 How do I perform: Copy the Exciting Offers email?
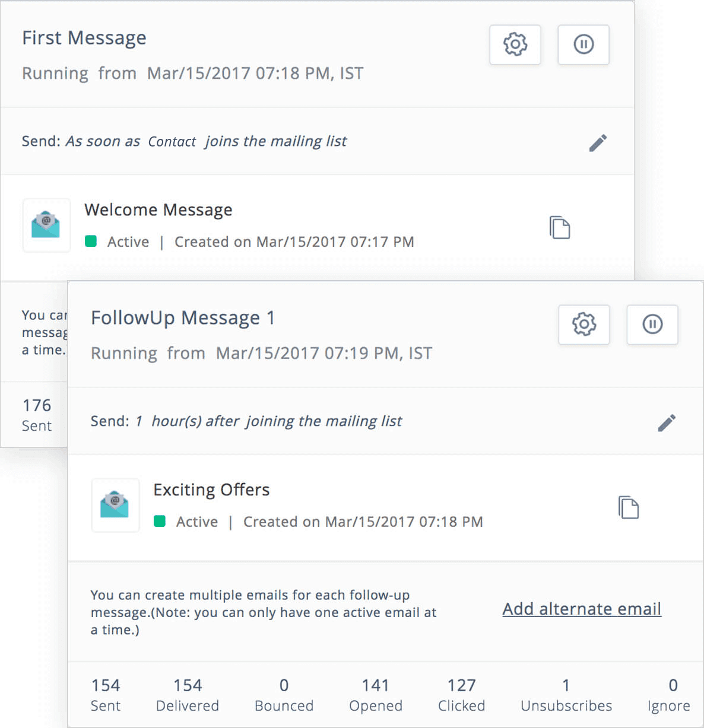pyautogui.click(x=629, y=507)
